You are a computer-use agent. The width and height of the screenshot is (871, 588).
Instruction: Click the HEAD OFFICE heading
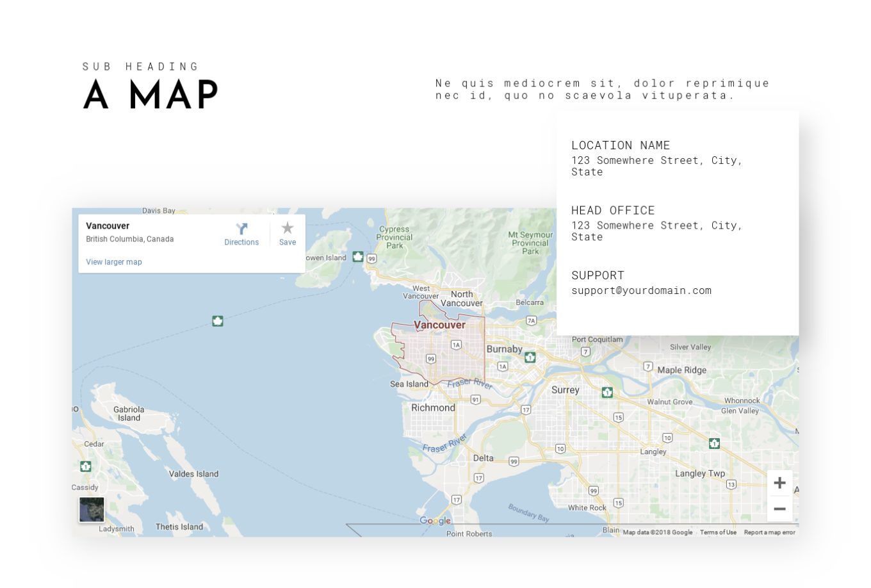pyautogui.click(x=613, y=210)
